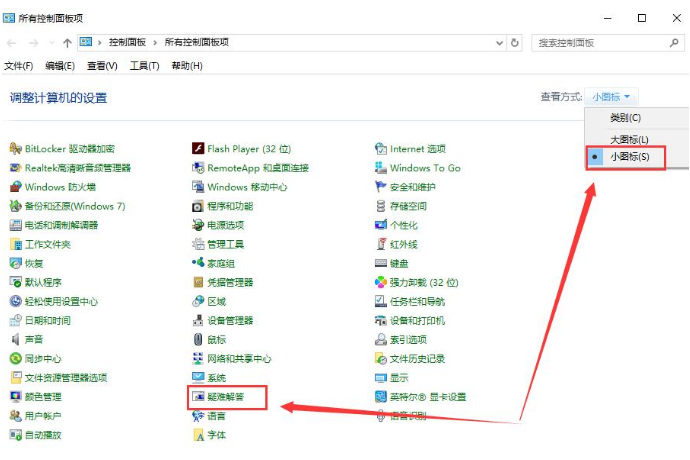The height and width of the screenshot is (460, 690).
Task: Click the 鼠标 mouse icon
Action: pos(198,339)
